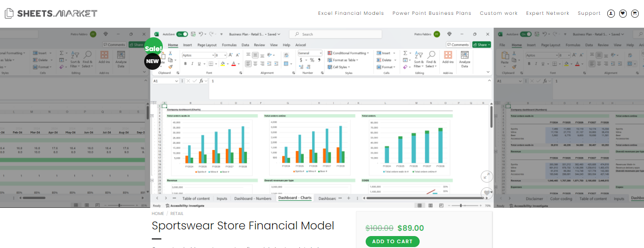The width and height of the screenshot is (644, 248).
Task: Click the Sheets.Market logo
Action: (51, 13)
